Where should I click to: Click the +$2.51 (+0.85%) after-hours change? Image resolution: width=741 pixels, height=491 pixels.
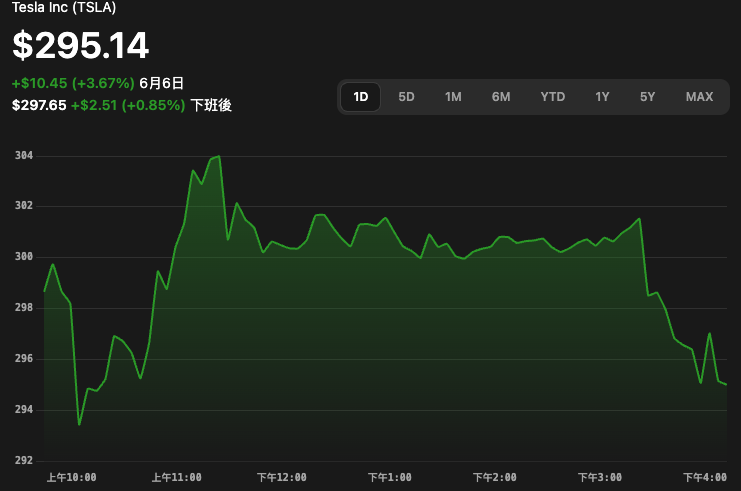[x=128, y=105]
